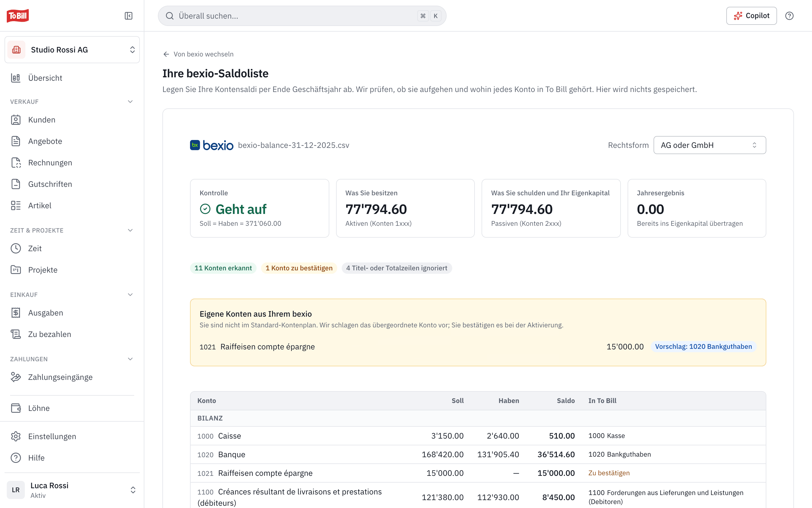This screenshot has width=812, height=508.
Task: Click the Löhne wallet icon
Action: click(x=16, y=408)
